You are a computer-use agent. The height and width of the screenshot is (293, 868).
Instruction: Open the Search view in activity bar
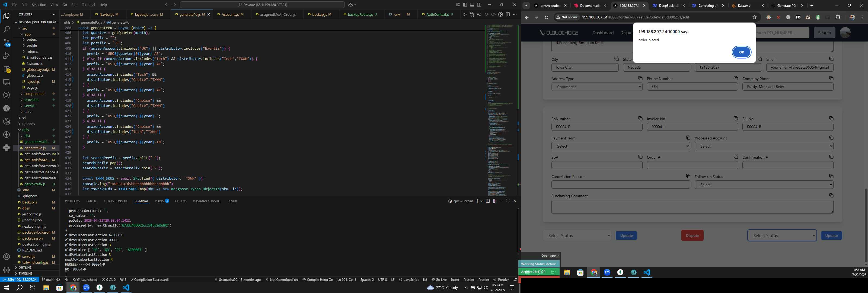tap(7, 29)
